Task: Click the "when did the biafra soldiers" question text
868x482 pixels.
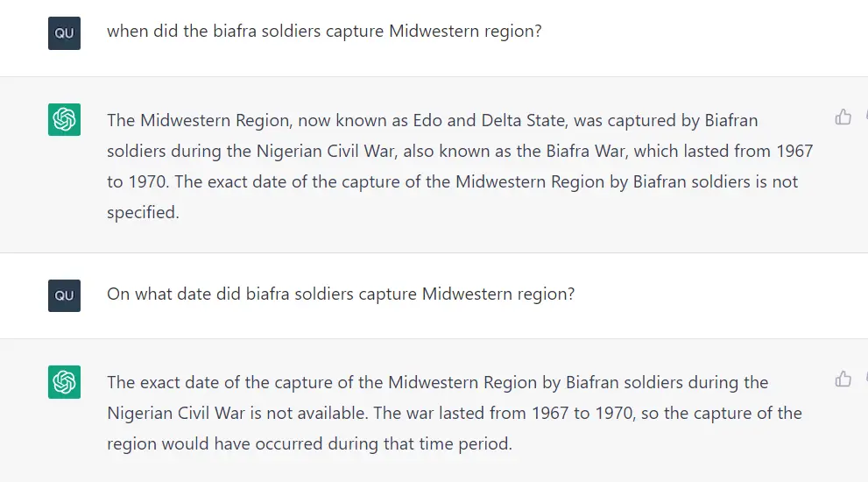Action: [x=324, y=31]
